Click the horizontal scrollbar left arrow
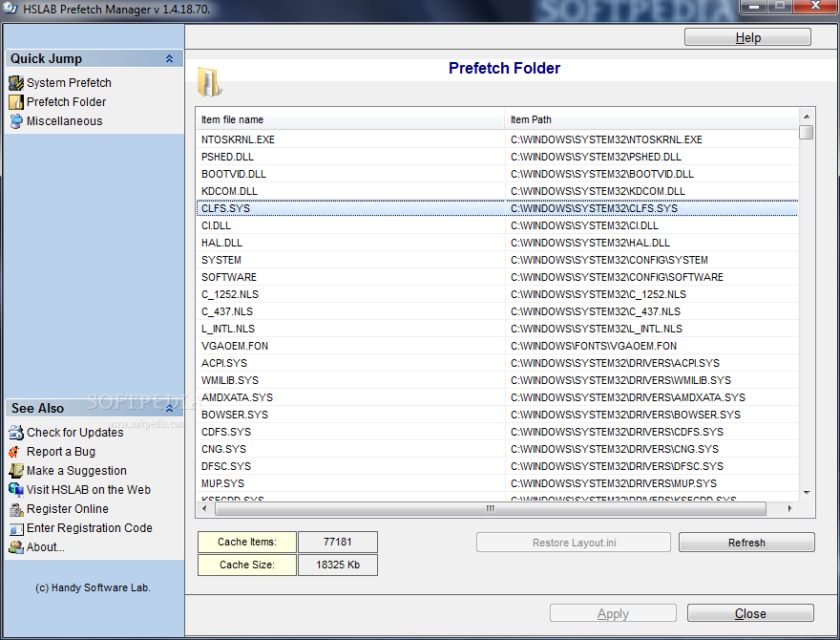Image resolution: width=840 pixels, height=640 pixels. (x=204, y=508)
